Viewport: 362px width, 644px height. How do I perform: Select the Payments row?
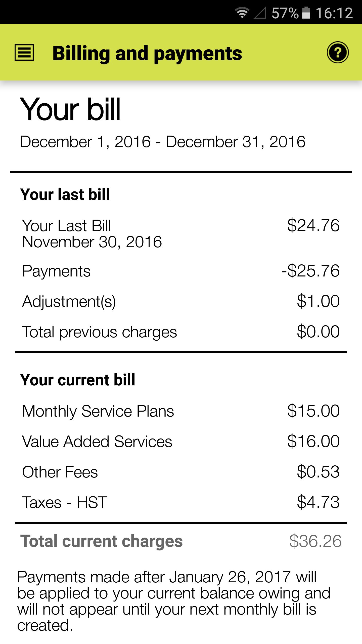[181, 271]
